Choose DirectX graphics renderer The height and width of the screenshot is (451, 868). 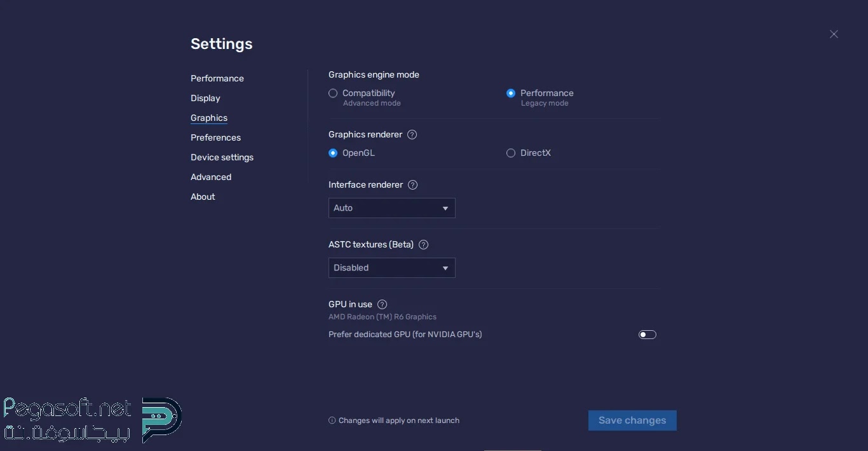511,153
